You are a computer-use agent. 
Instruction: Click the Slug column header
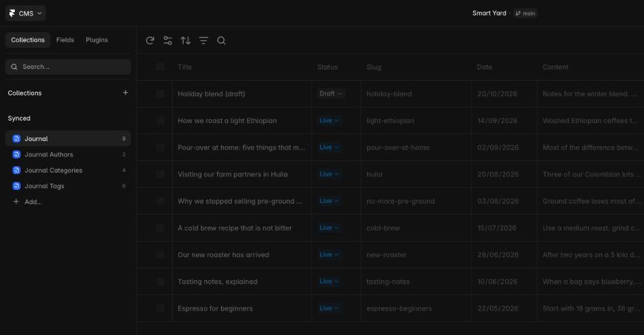click(x=374, y=67)
